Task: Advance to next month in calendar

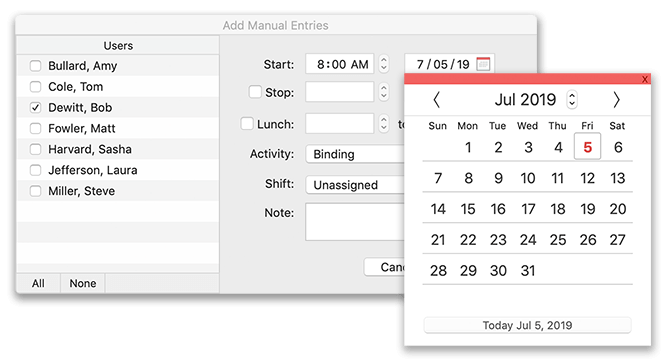Action: click(616, 100)
